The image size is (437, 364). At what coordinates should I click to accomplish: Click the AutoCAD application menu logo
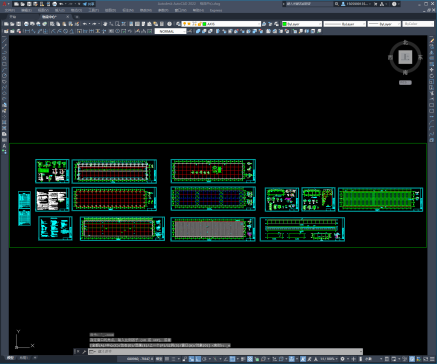point(5,4)
